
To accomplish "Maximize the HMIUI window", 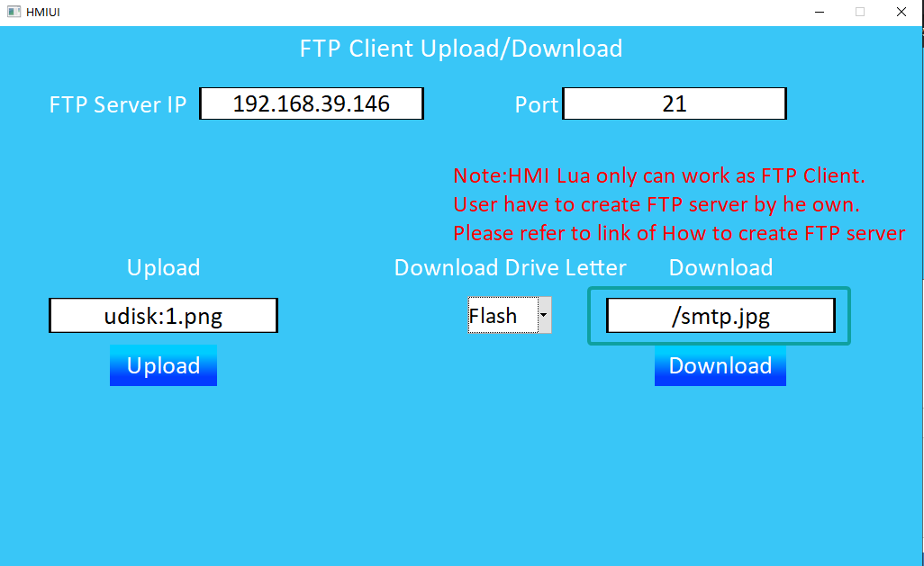I will [860, 12].
